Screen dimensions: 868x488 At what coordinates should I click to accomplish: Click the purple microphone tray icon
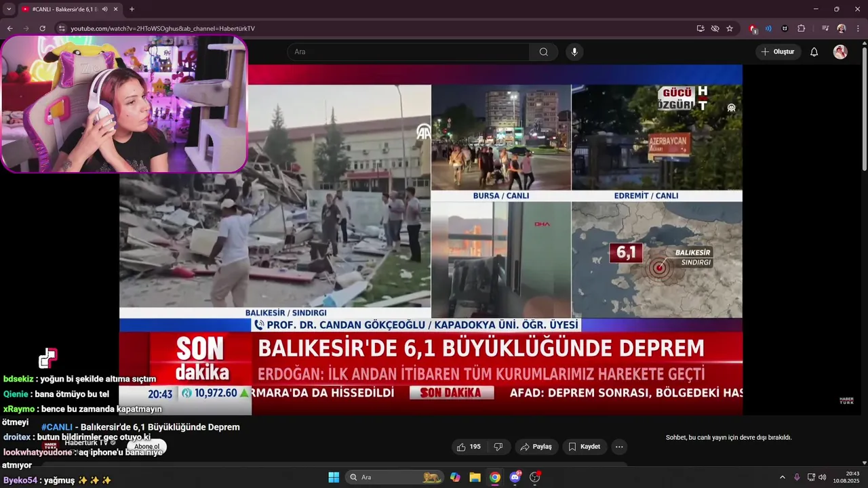(797, 477)
